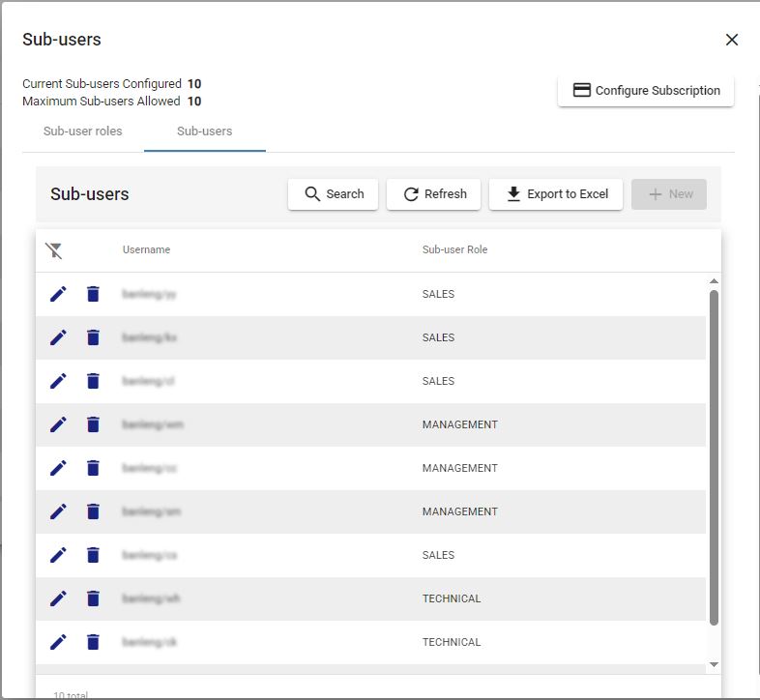The image size is (760, 700).
Task: Sort by the Username column header
Action: [x=146, y=249]
